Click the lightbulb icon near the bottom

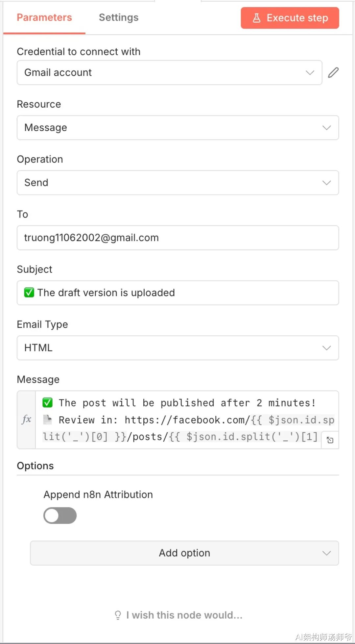[x=118, y=615]
